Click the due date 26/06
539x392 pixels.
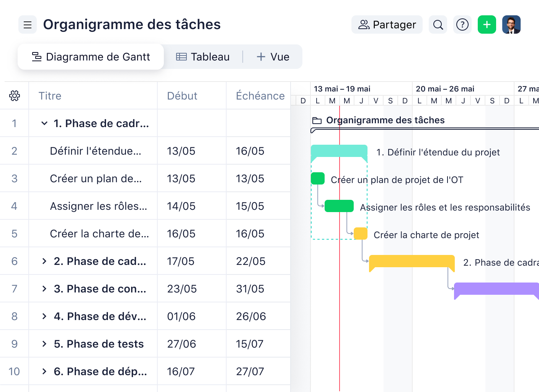(x=251, y=317)
